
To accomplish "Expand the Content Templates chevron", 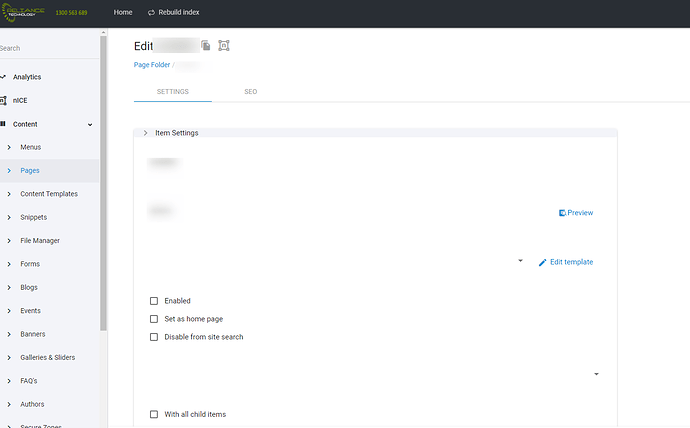I will [x=9, y=194].
